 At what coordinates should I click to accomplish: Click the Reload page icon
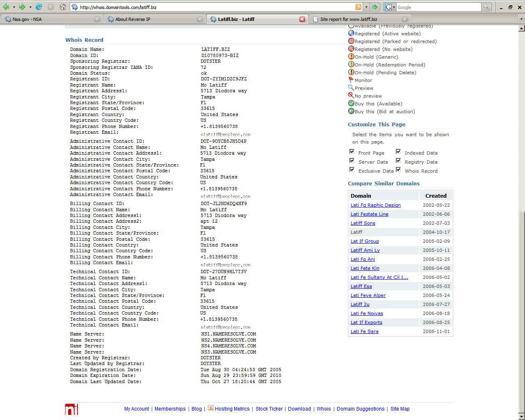[39, 7]
